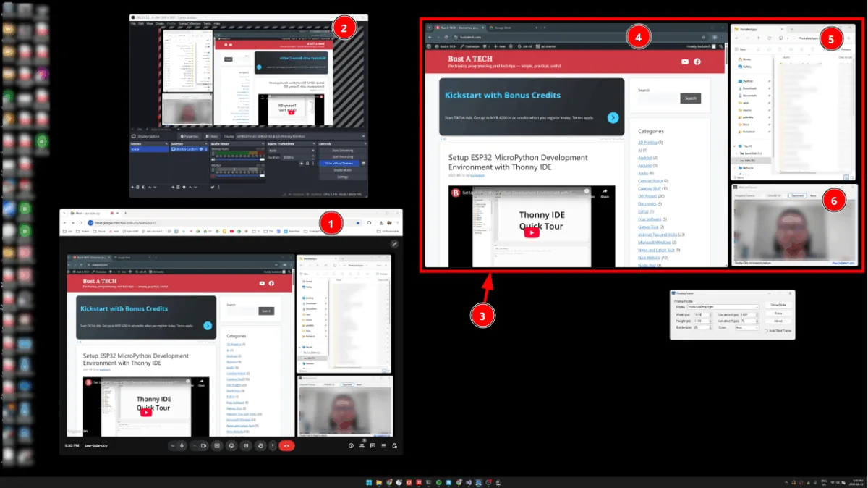
Task: Click the present screen icon in Meet
Action: click(x=217, y=445)
